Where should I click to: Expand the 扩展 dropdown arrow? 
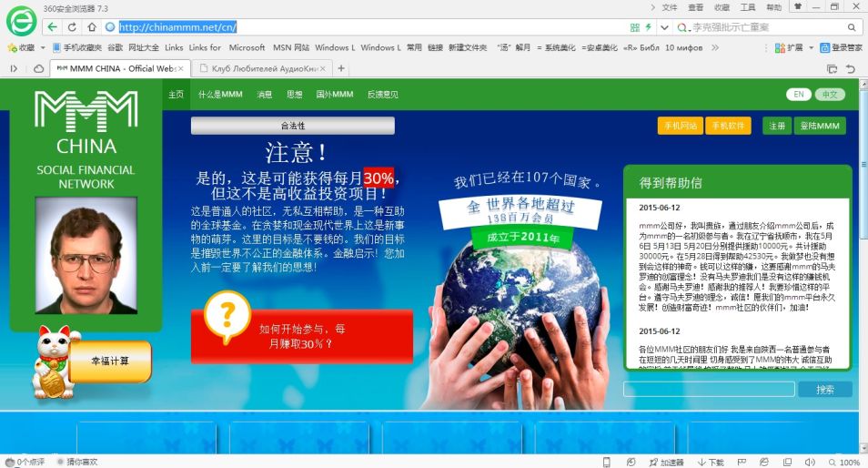(811, 47)
